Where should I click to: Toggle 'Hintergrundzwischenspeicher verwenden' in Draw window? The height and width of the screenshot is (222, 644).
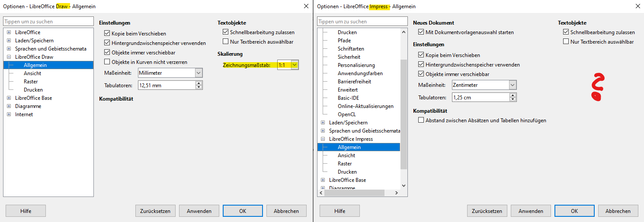click(x=107, y=43)
